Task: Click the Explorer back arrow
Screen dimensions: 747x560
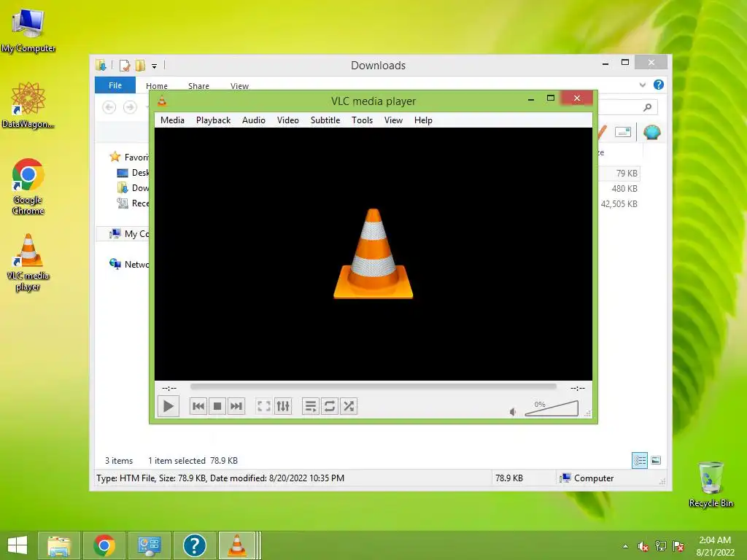Action: (x=109, y=107)
